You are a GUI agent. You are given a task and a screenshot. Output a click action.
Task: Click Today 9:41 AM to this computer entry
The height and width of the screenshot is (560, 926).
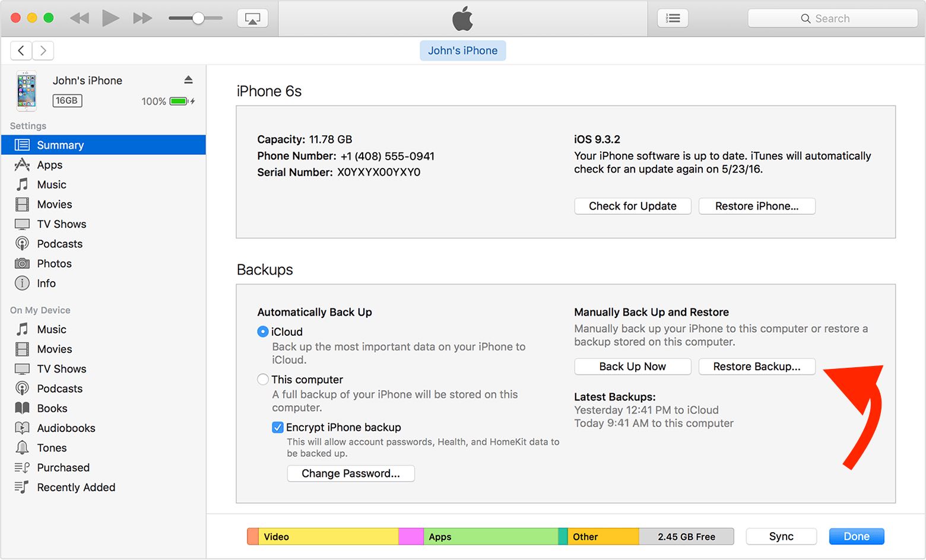coord(654,423)
